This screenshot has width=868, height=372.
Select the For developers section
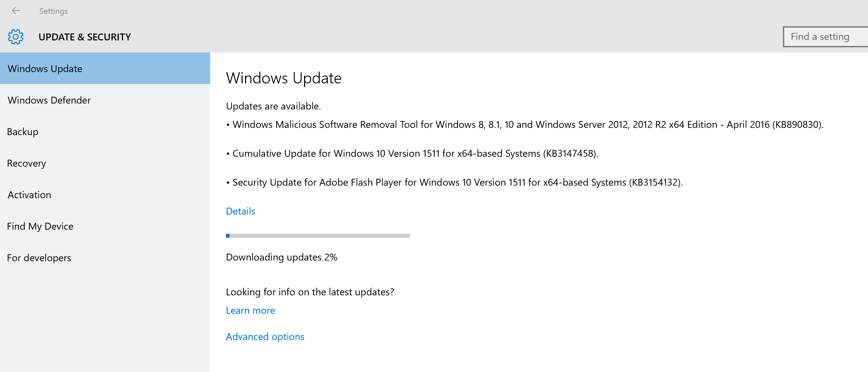[39, 258]
